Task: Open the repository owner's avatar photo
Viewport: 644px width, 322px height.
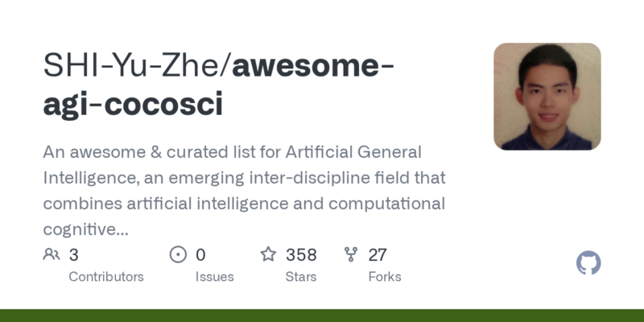Action: (547, 97)
